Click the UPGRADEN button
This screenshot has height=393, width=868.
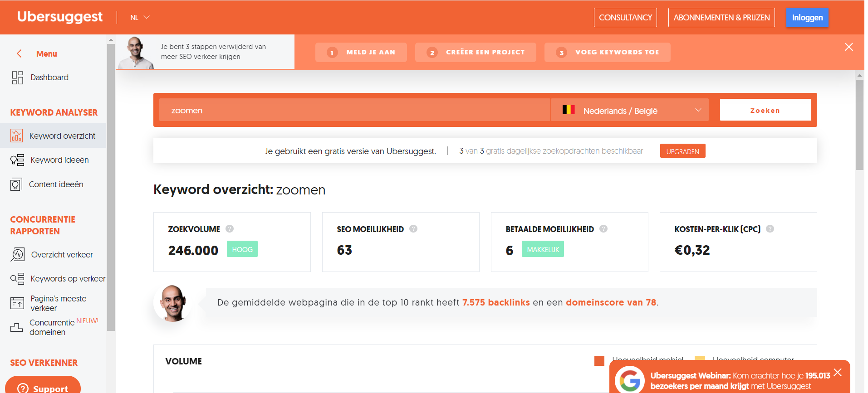pos(682,151)
